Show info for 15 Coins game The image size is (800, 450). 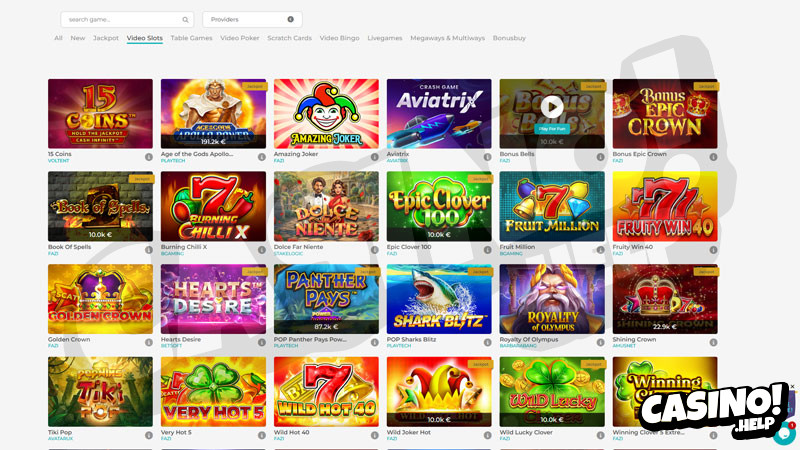(x=149, y=157)
